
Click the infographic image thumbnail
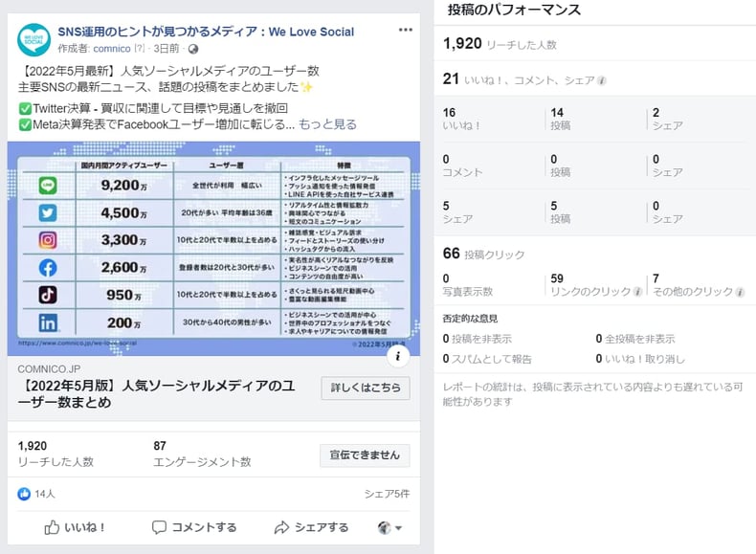[213, 249]
